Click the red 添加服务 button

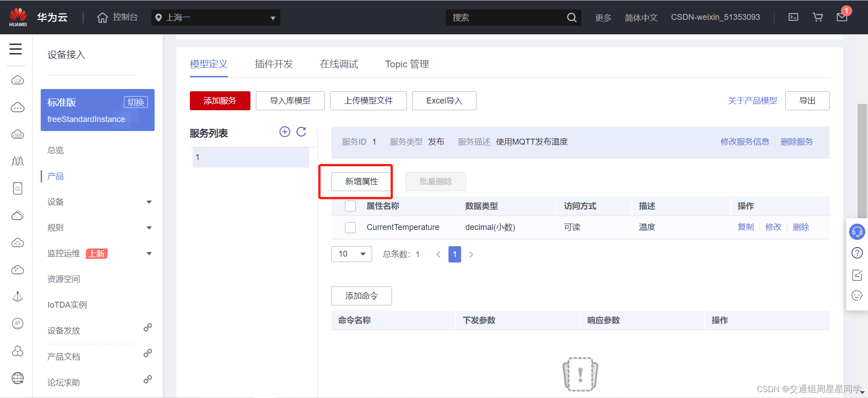pyautogui.click(x=220, y=101)
